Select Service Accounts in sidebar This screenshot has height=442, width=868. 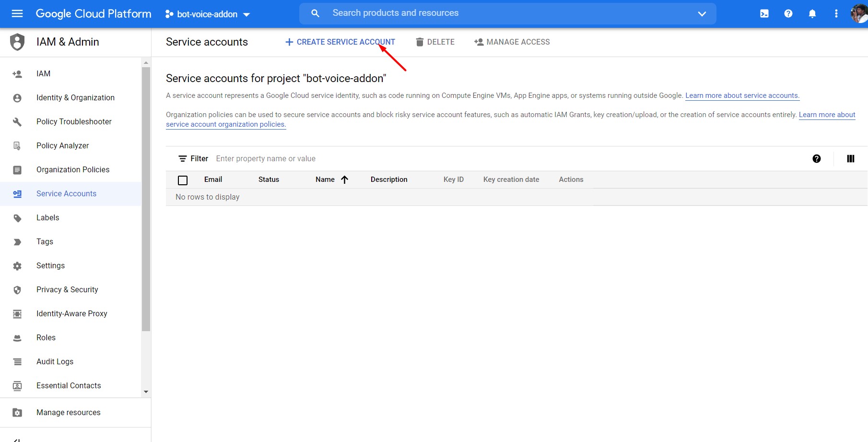point(66,194)
